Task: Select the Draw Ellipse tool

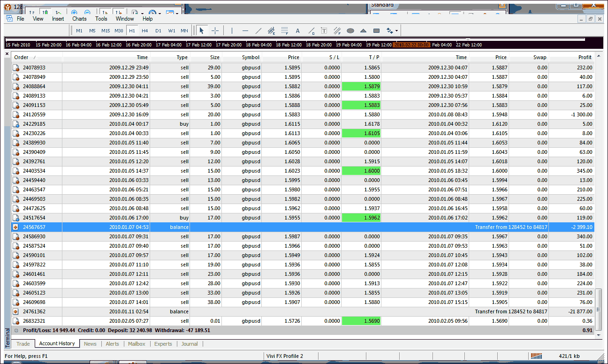Action: (x=350, y=31)
